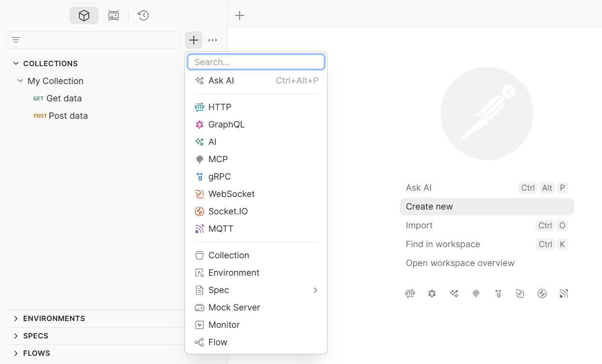Open the sidebar three-dots options menu
Image resolution: width=602 pixels, height=364 pixels.
(x=213, y=40)
